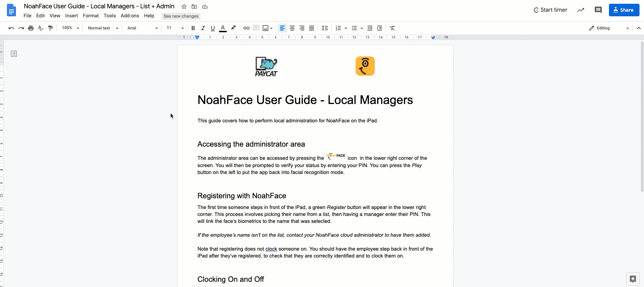This screenshot has width=644, height=287.
Task: Select the Paint format roller tool
Action: [51, 28]
